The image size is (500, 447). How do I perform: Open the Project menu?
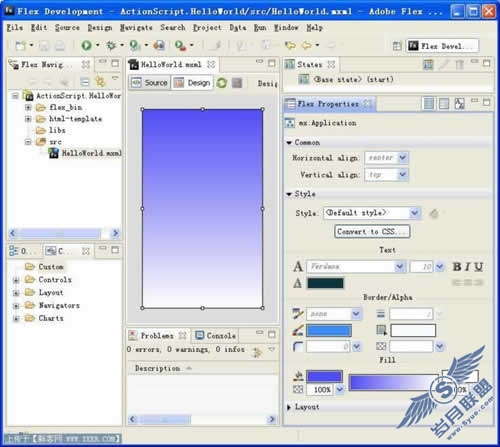click(207, 28)
